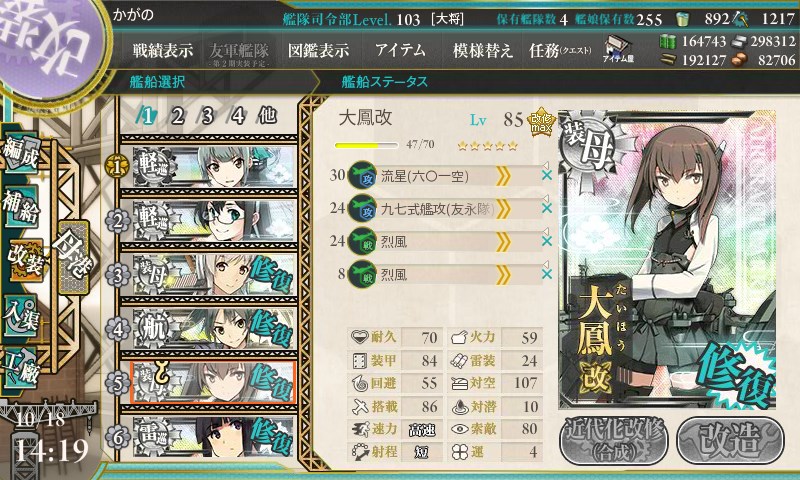Image resolution: width=800 pixels, height=480 pixels.
Task: Return to home port via 母港 icon
Action: (x=73, y=256)
